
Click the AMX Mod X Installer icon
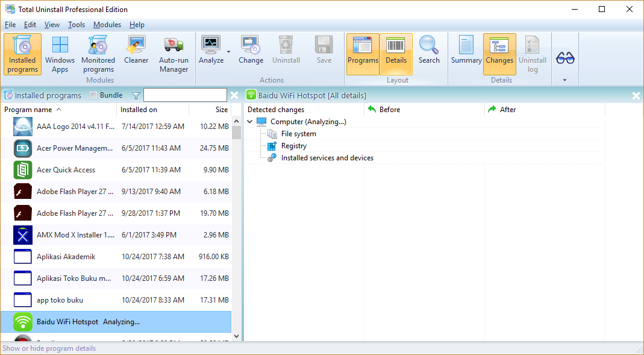click(x=22, y=235)
